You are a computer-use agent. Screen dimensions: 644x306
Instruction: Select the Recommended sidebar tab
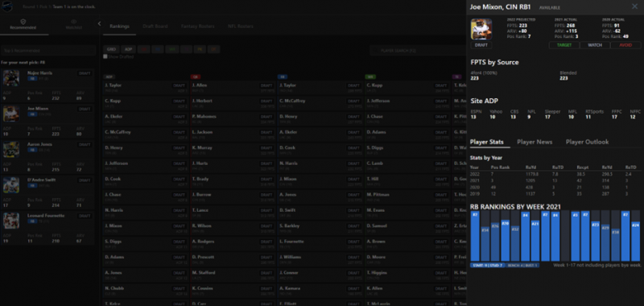pos(23,25)
